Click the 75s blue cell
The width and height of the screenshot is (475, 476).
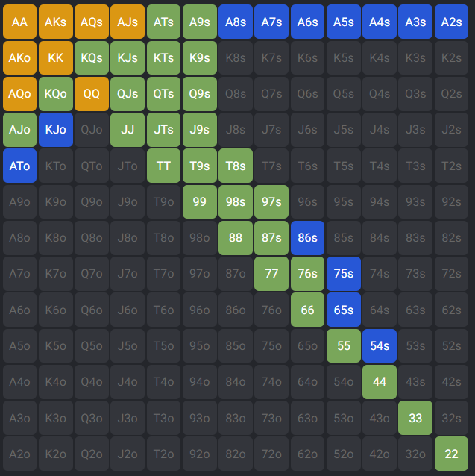click(344, 273)
